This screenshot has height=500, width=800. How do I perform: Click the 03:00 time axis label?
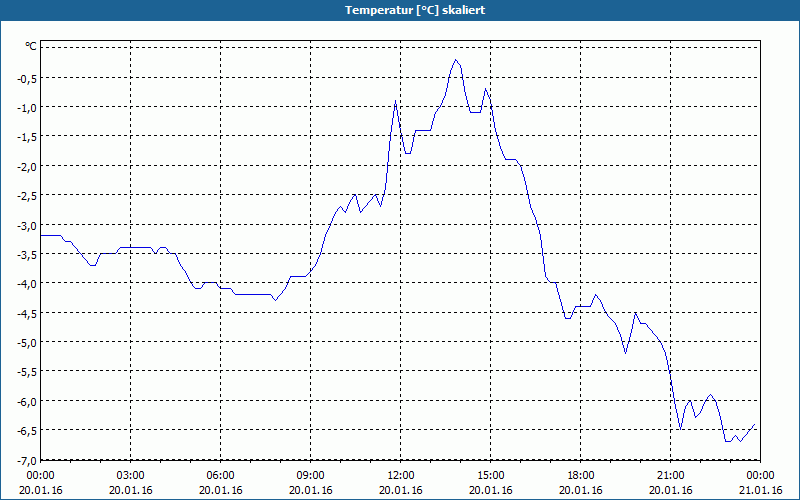131,476
